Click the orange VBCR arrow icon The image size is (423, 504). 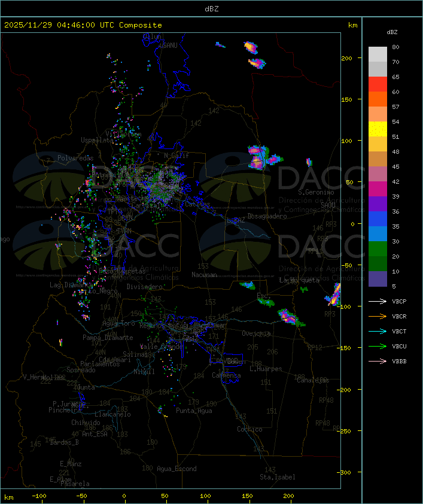click(378, 316)
